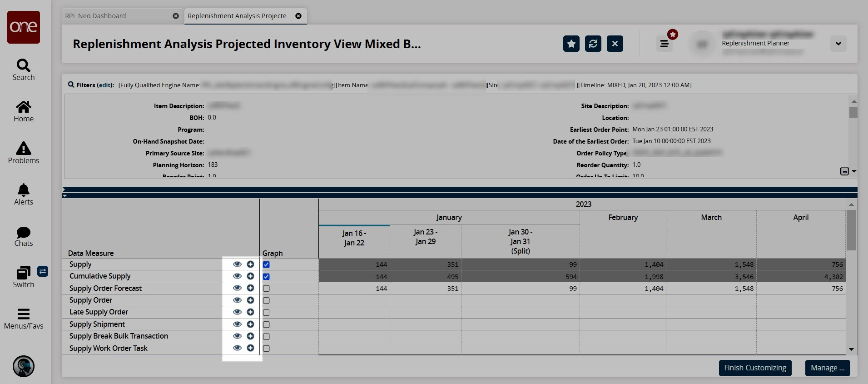This screenshot has height=384, width=868.
Task: Click the plus icon for Cumulative Supply row
Action: pyautogui.click(x=250, y=276)
